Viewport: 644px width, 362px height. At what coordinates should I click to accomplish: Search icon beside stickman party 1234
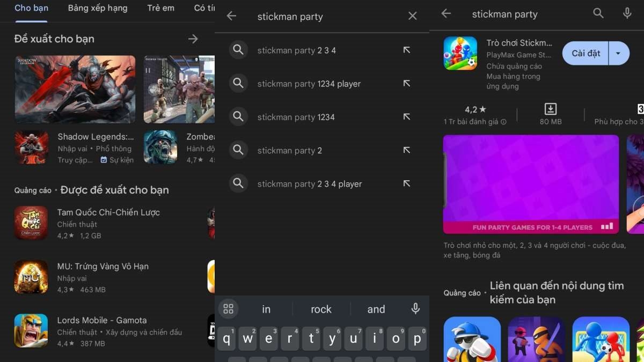[x=238, y=116]
